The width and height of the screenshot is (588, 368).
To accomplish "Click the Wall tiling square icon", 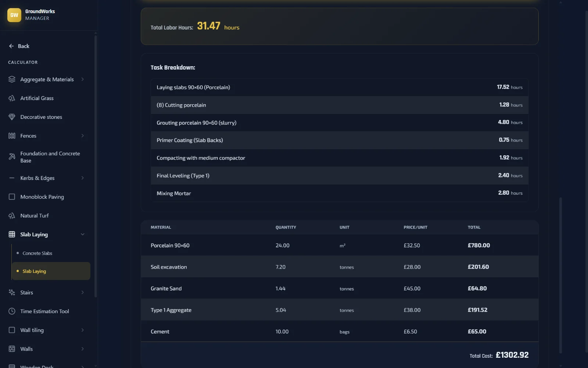I will tap(12, 330).
